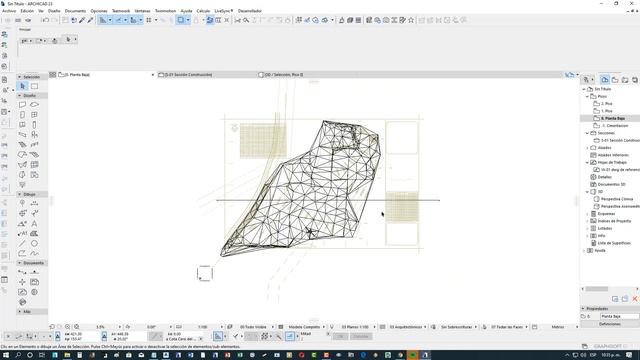Activate the Text tool (A icon)
Viewport: 640px width, 360px height.
click(34, 224)
